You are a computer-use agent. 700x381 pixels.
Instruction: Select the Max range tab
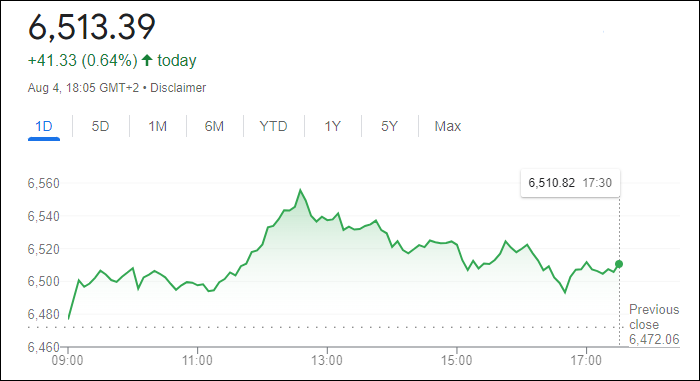(x=448, y=126)
